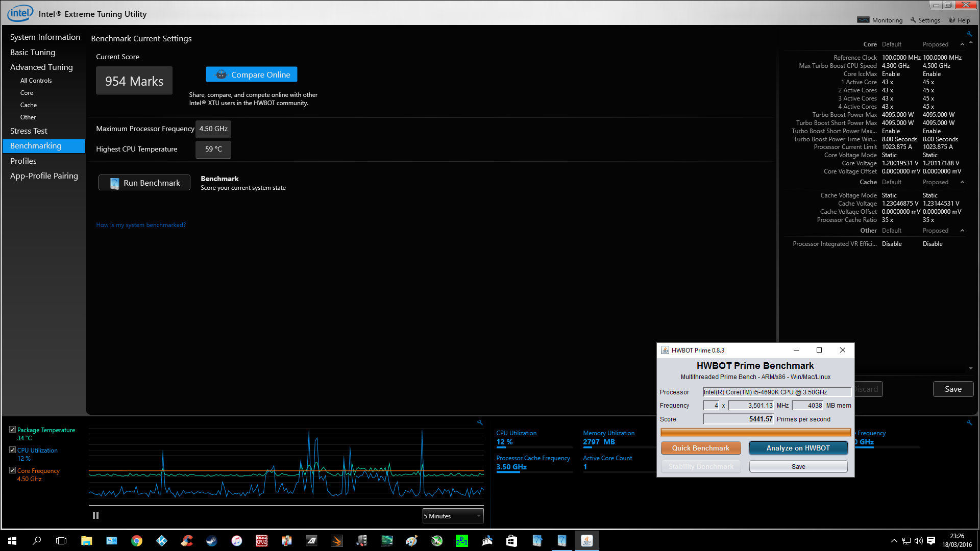
Task: Collapse the Other settings group
Action: (x=963, y=231)
